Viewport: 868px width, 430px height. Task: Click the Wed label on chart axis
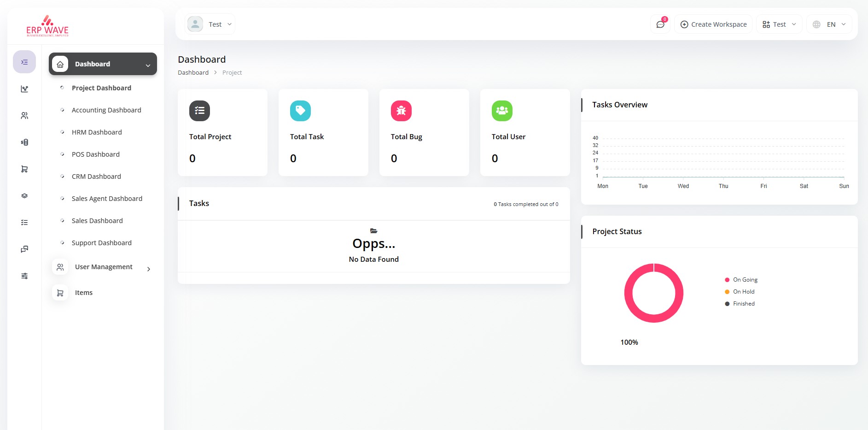click(x=683, y=186)
